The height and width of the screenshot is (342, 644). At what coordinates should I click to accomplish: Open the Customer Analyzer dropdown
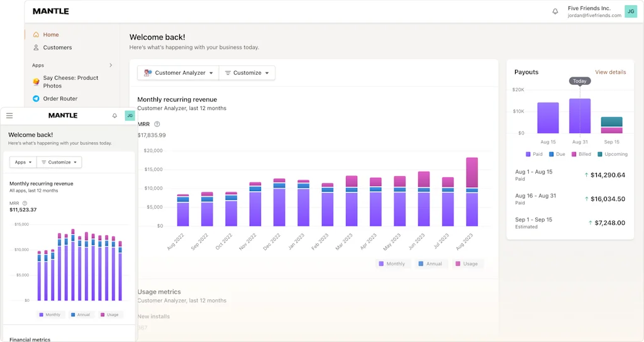pos(178,73)
